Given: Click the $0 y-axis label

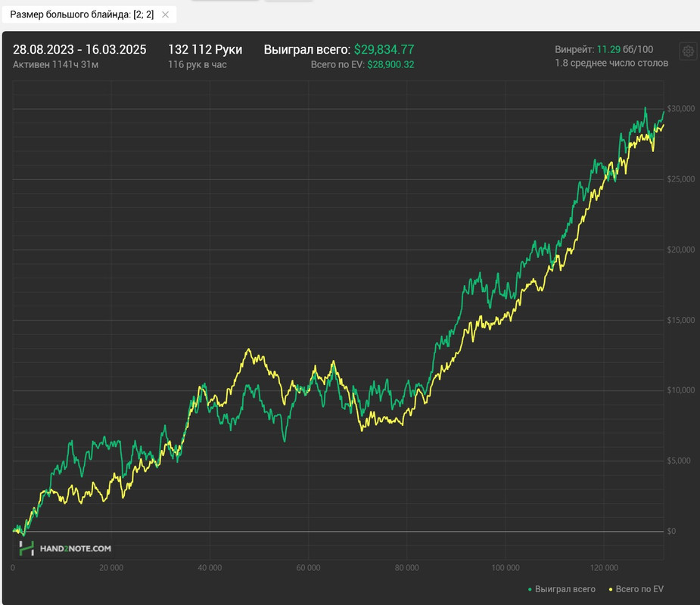Looking at the screenshot, I should tap(671, 531).
